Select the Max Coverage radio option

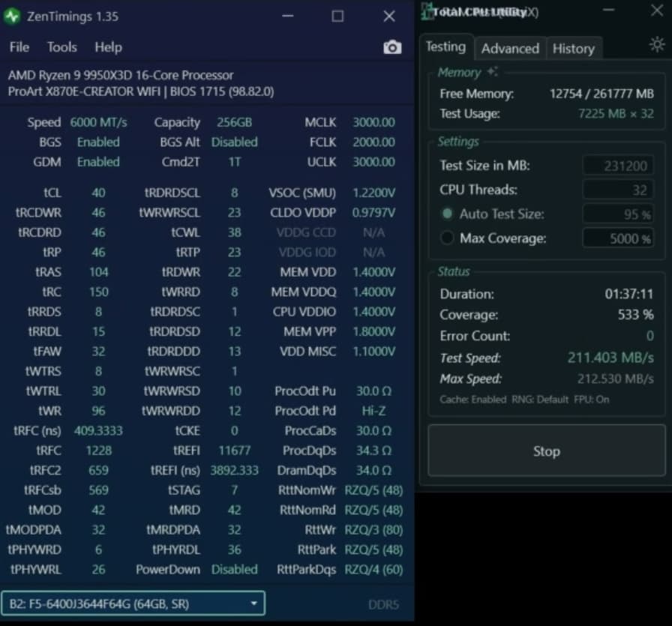[447, 238]
